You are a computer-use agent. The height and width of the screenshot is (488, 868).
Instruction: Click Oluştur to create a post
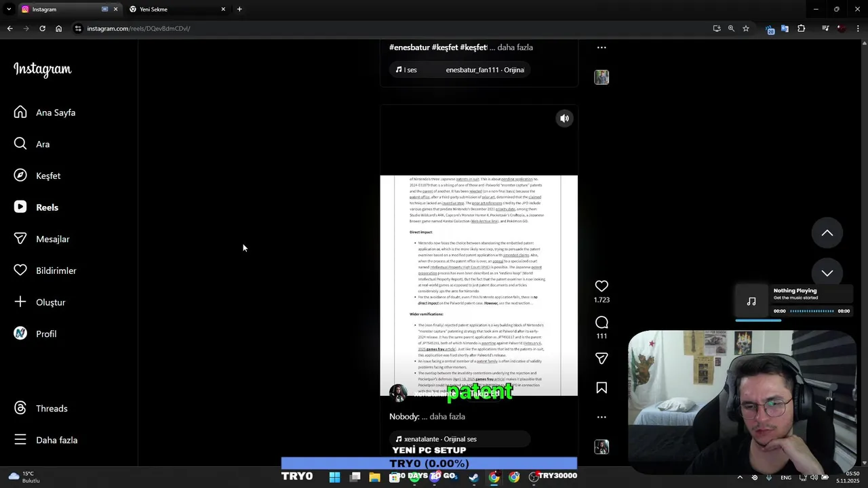tap(39, 302)
